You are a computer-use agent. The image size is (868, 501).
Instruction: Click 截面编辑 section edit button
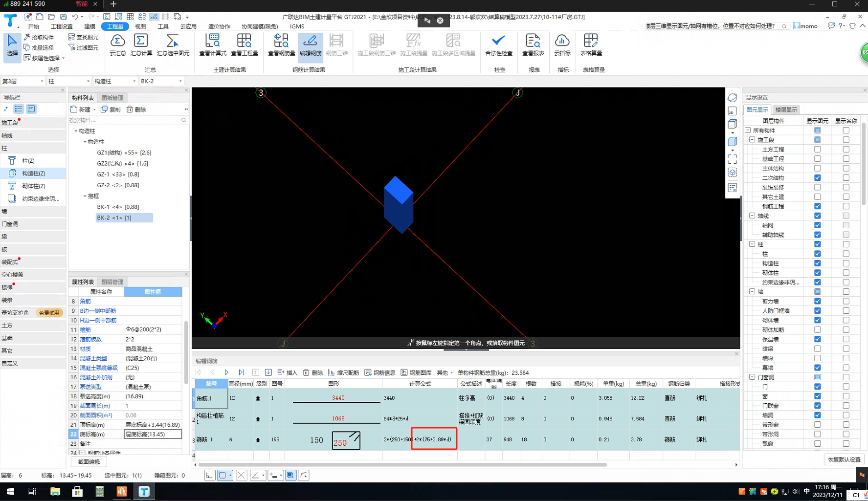[x=89, y=461]
